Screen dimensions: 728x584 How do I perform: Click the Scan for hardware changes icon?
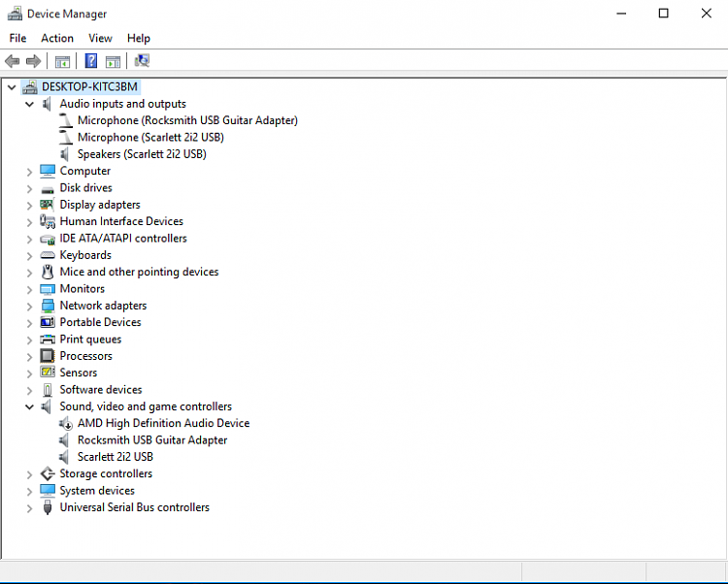(x=142, y=61)
